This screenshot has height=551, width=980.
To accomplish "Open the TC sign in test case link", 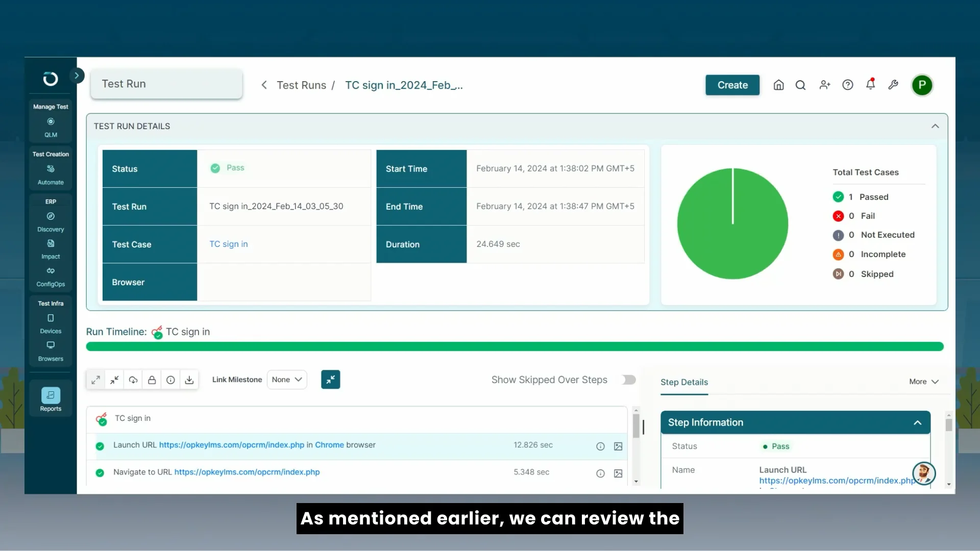I will pos(228,244).
